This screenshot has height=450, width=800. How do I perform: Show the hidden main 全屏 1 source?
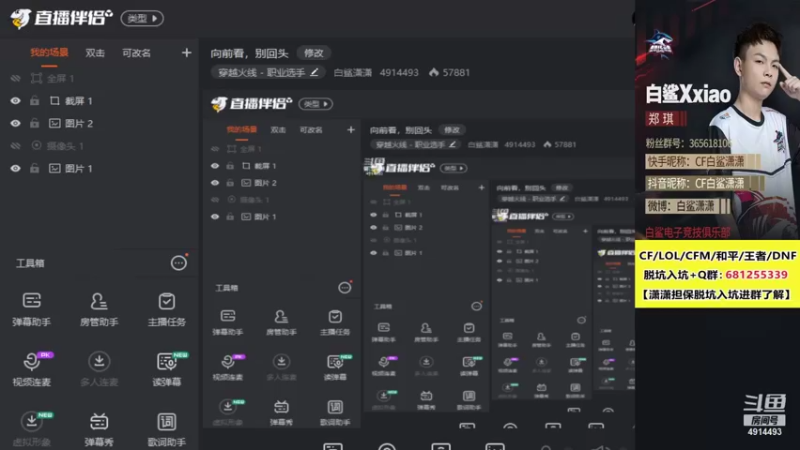pos(15,79)
